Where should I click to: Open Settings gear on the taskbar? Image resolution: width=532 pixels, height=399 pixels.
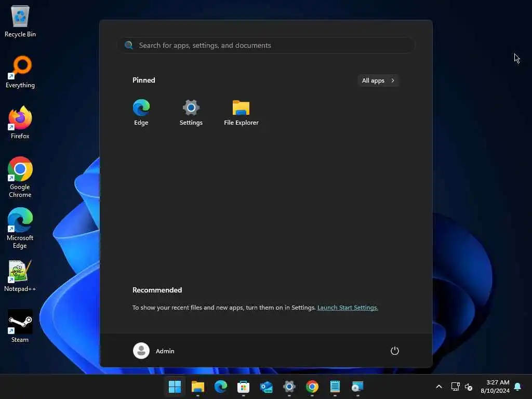[x=289, y=387]
